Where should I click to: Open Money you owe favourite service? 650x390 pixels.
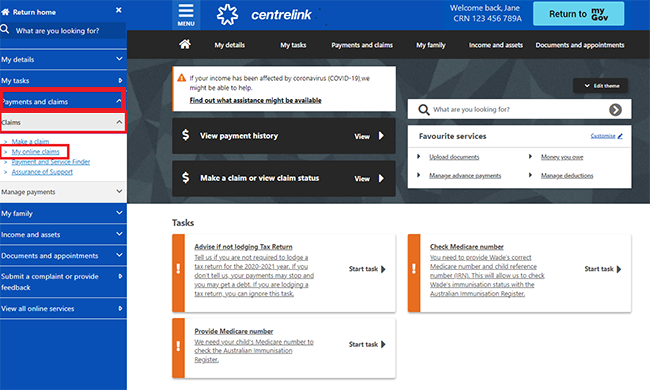562,157
